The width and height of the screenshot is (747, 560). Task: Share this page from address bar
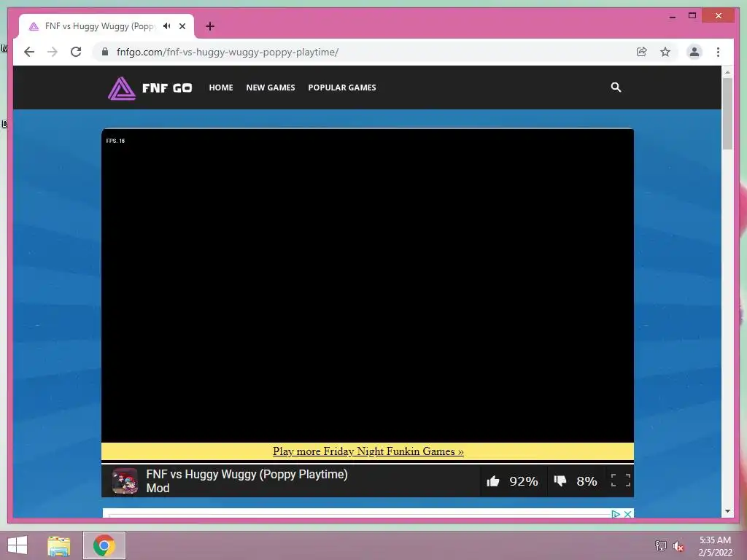[642, 52]
